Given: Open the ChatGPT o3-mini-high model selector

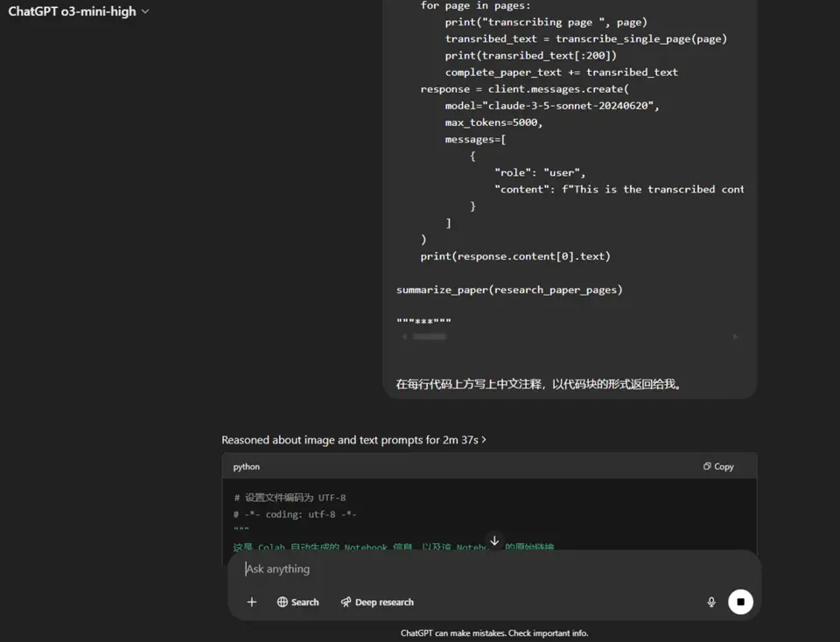Looking at the screenshot, I should (78, 11).
